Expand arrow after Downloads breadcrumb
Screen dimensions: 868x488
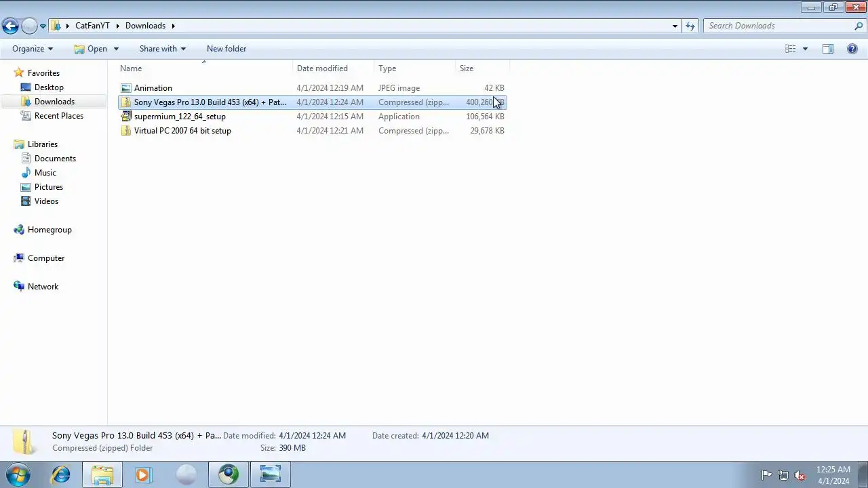(173, 26)
